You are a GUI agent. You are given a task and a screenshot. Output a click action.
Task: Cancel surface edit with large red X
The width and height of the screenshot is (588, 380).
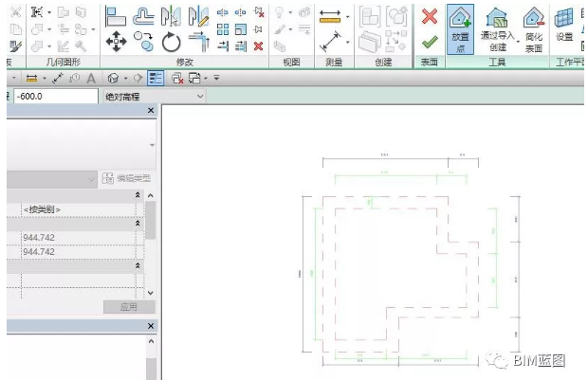tap(430, 16)
